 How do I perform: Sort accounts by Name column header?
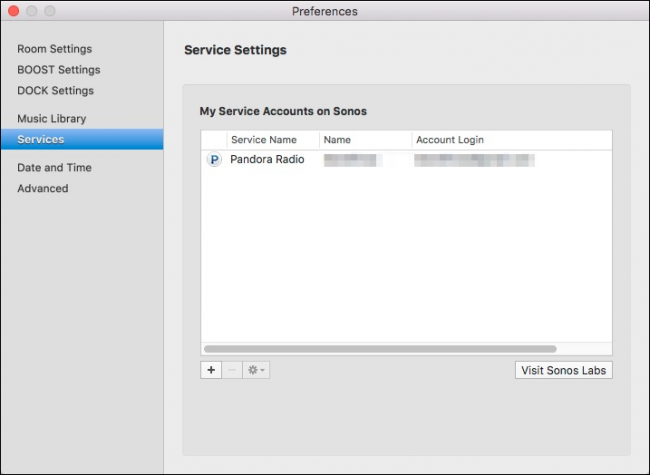pos(337,140)
